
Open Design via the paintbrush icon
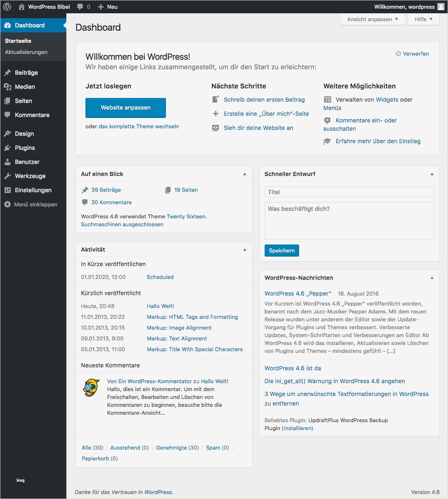[x=7, y=133]
